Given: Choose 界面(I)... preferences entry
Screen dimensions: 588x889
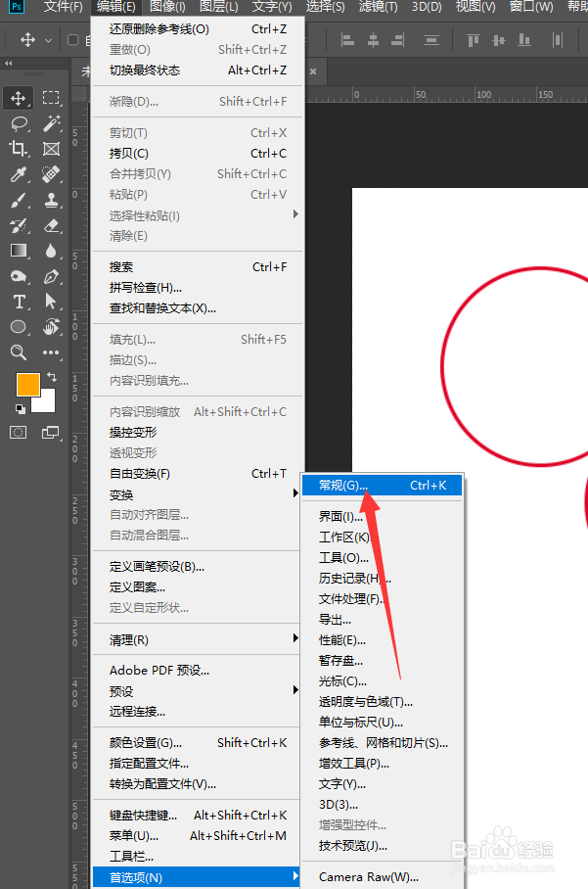Looking at the screenshot, I should click(383, 517).
